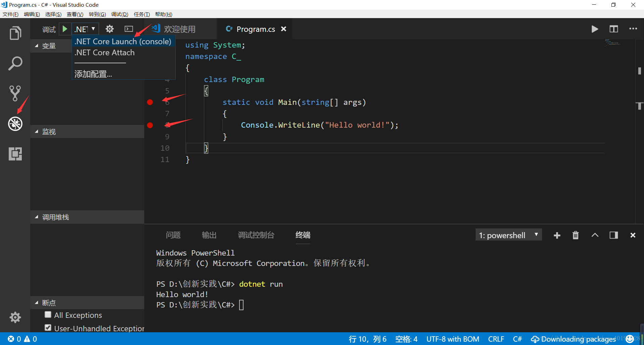Viewport: 644px width, 345px height.
Task: Uncheck User-Unhandled Exceptions checkbox
Action: click(x=48, y=328)
